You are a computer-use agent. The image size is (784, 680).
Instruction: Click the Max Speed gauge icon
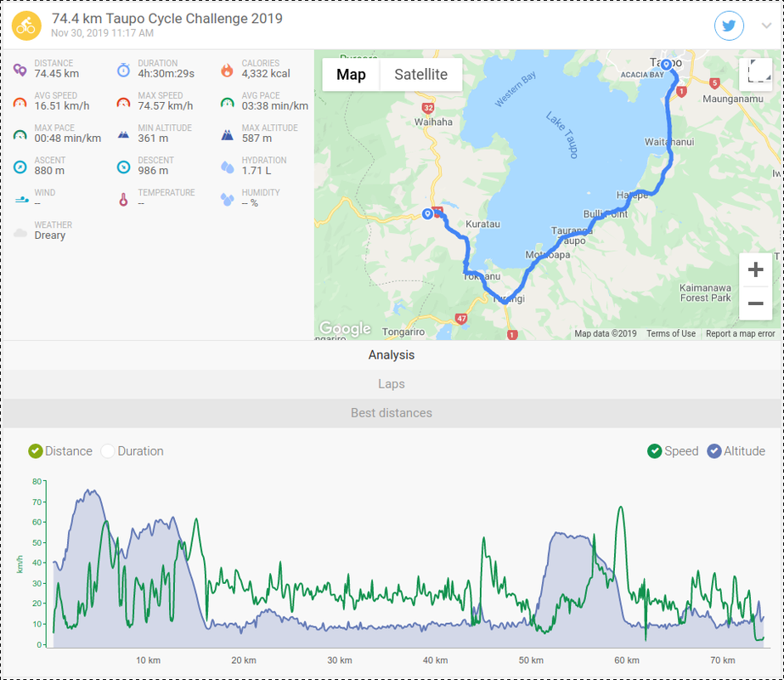click(123, 103)
